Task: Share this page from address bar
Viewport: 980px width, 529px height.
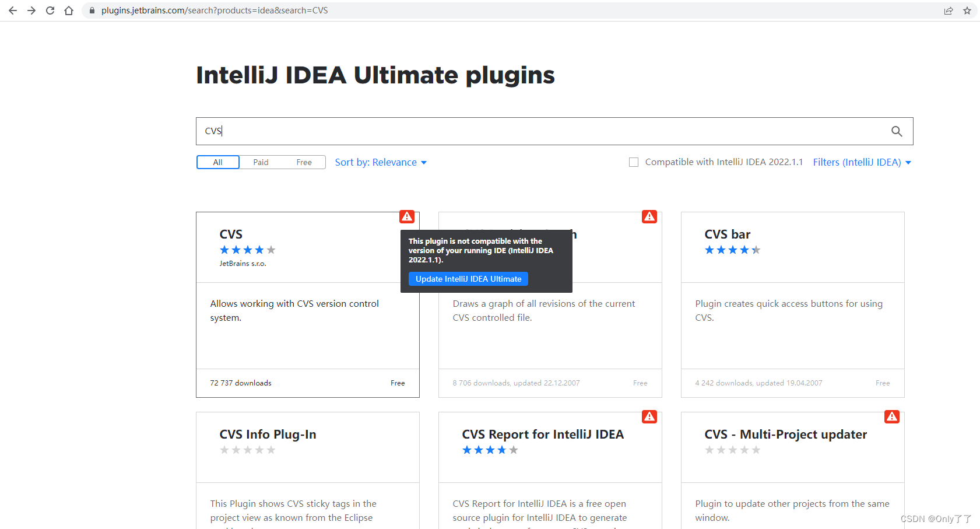Action: [x=949, y=10]
